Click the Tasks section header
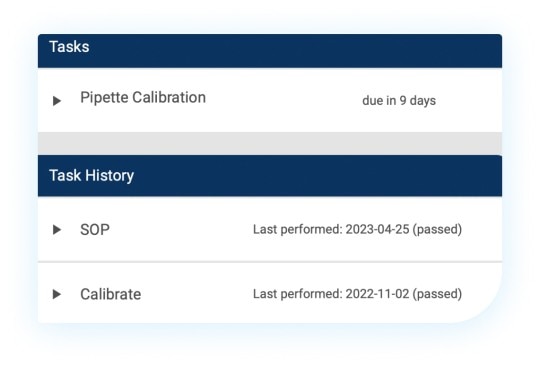This screenshot has height=365, width=540. 270,51
